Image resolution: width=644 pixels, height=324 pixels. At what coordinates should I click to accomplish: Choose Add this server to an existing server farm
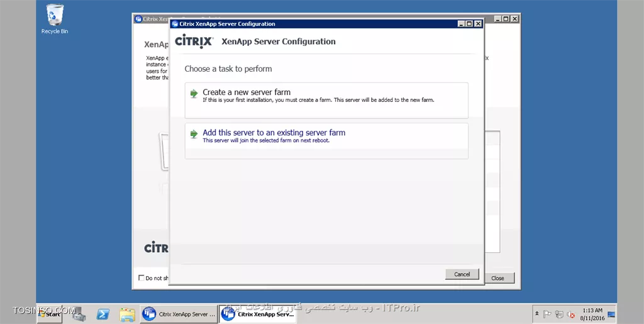tap(326, 141)
